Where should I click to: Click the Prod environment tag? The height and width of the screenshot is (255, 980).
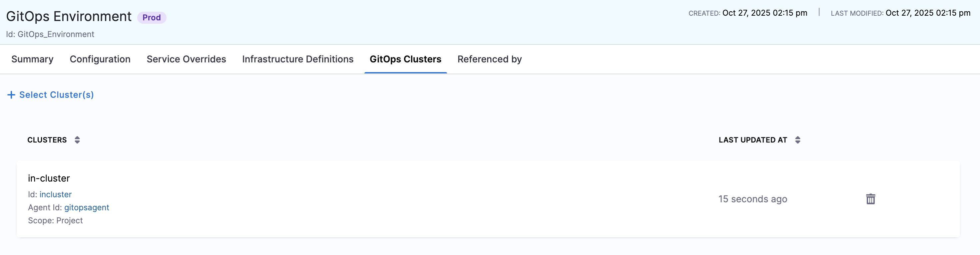(x=152, y=18)
